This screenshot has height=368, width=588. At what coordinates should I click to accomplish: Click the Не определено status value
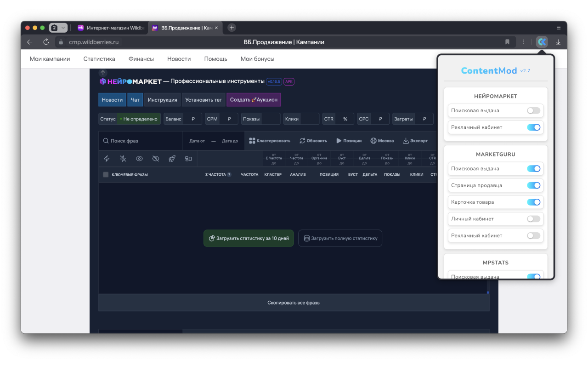[139, 119]
